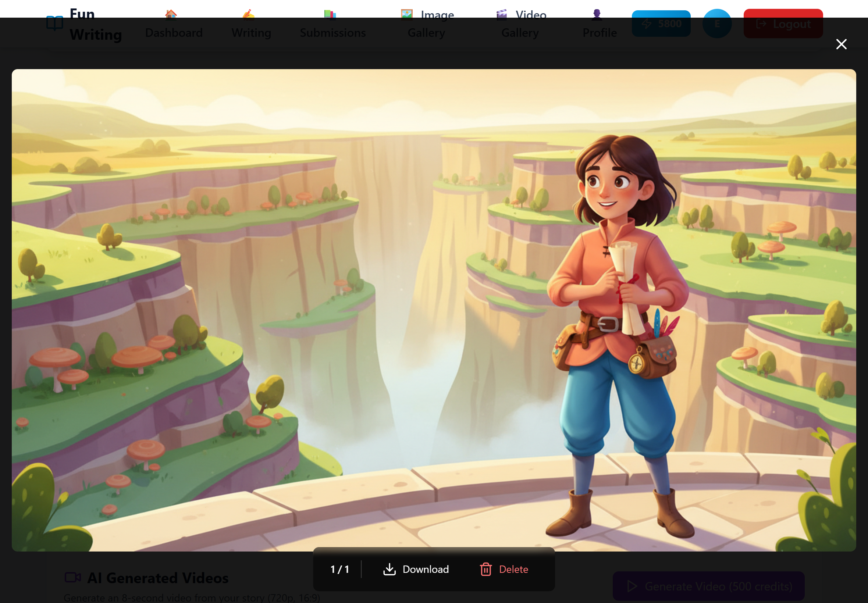Go to the Submissions page
This screenshot has width=868, height=603.
(x=332, y=32)
